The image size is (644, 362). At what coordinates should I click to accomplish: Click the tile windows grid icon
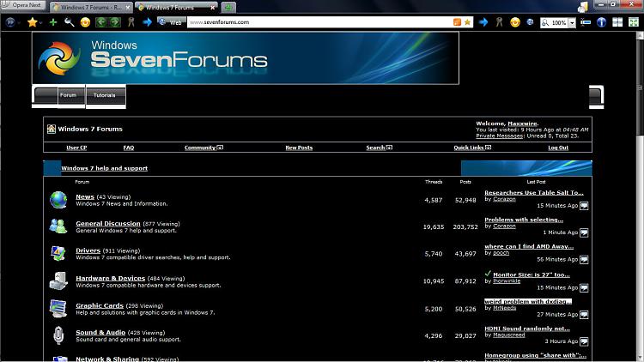[617, 22]
